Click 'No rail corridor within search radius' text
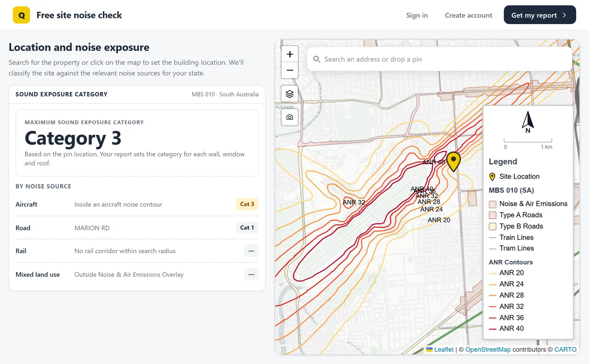The image size is (589, 364). (125, 251)
